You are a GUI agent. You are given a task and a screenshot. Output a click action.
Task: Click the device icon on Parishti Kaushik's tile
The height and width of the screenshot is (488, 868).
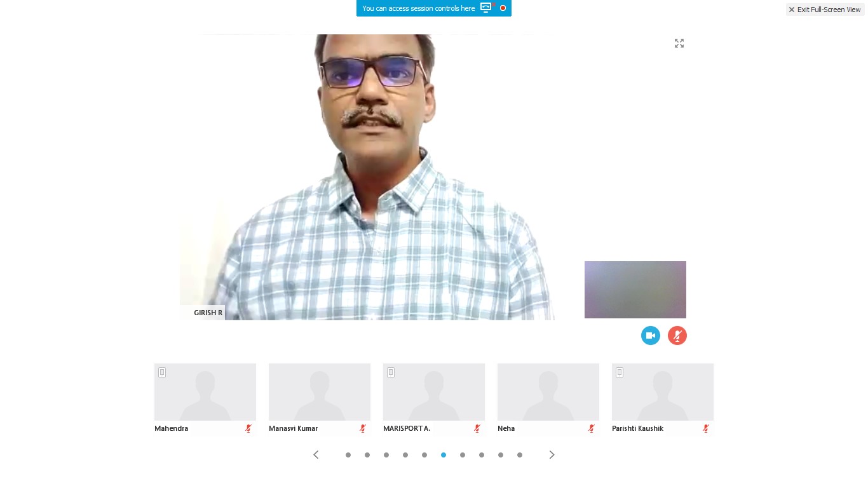click(x=620, y=372)
